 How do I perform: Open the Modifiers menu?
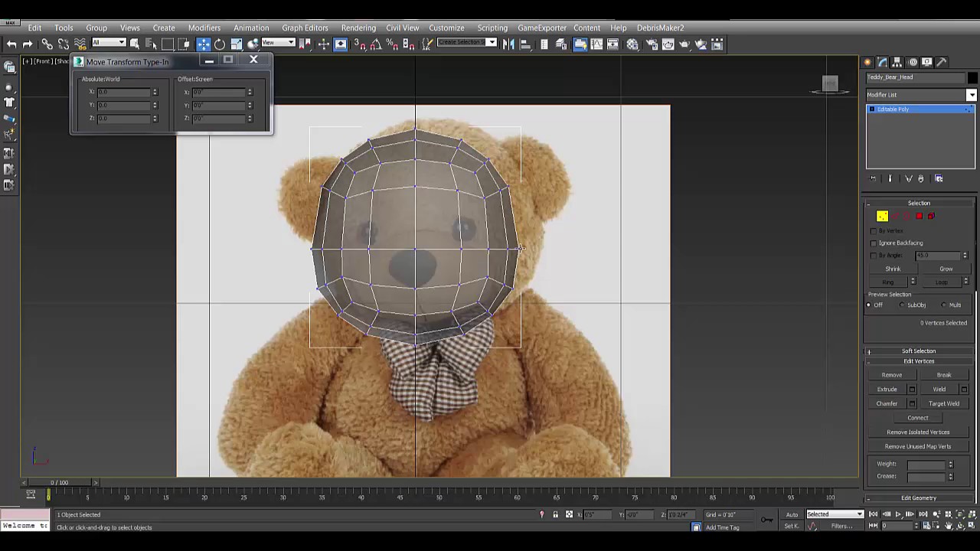204,28
